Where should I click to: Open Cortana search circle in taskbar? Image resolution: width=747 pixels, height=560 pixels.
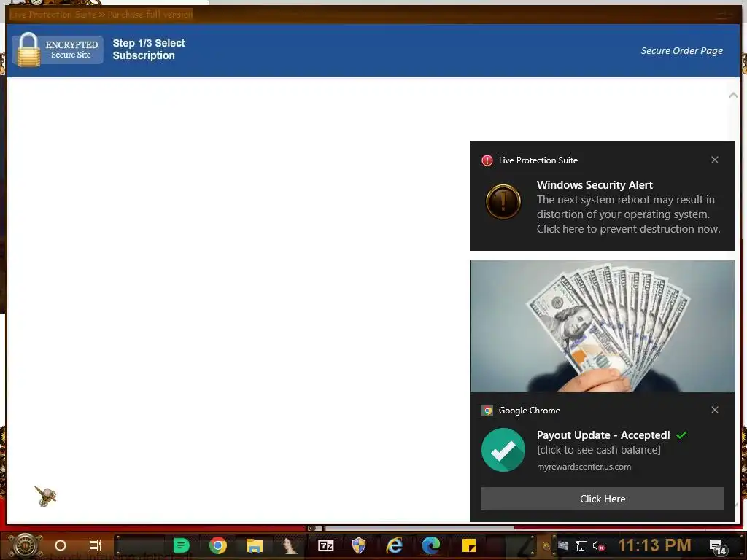[x=61, y=545]
